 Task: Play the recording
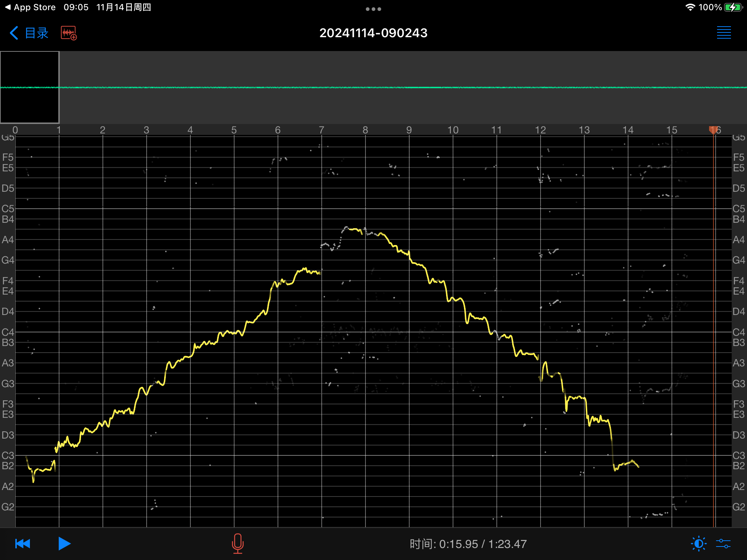coord(65,544)
